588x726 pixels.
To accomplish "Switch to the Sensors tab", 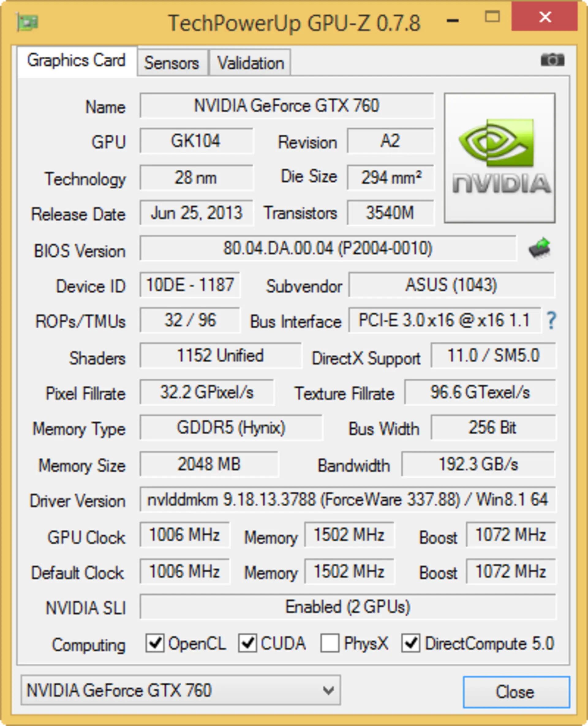I will coord(172,63).
